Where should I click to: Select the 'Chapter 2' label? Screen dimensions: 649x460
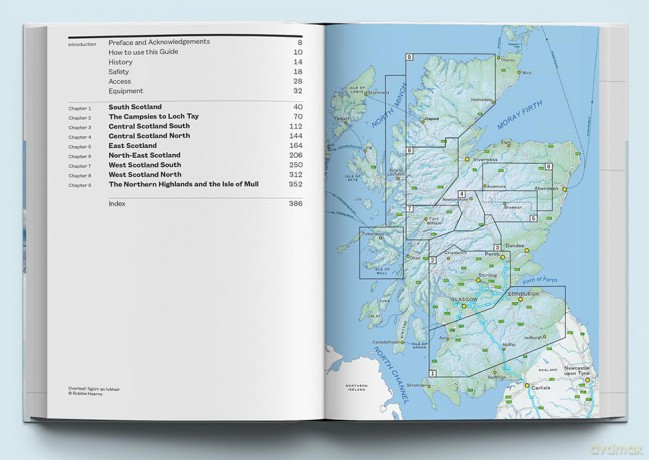pos(79,118)
